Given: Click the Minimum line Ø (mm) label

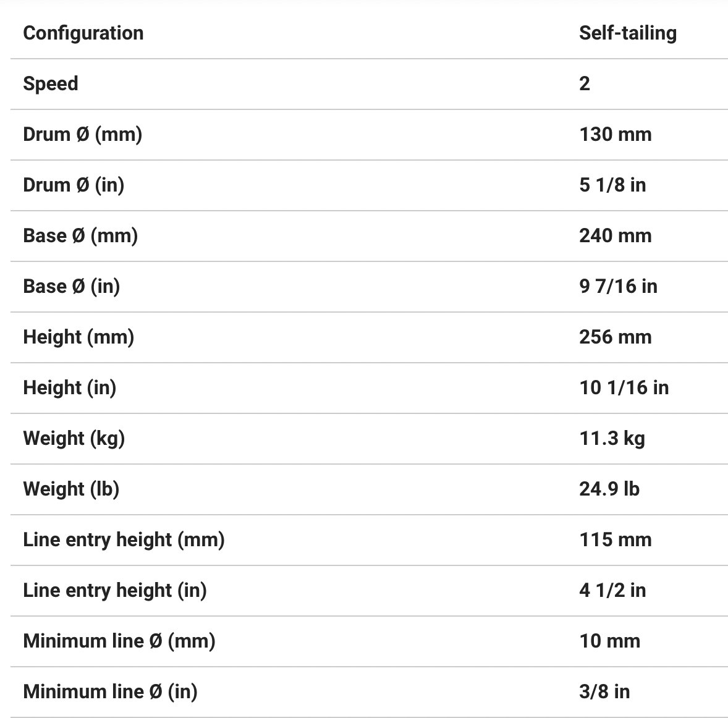Looking at the screenshot, I should [119, 641].
